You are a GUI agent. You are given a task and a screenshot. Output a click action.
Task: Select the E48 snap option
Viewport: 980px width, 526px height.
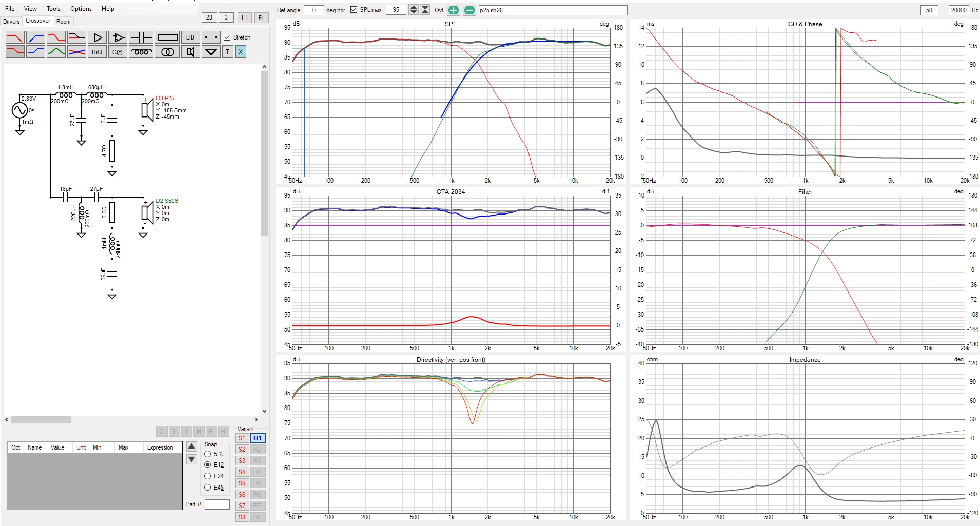(x=208, y=487)
